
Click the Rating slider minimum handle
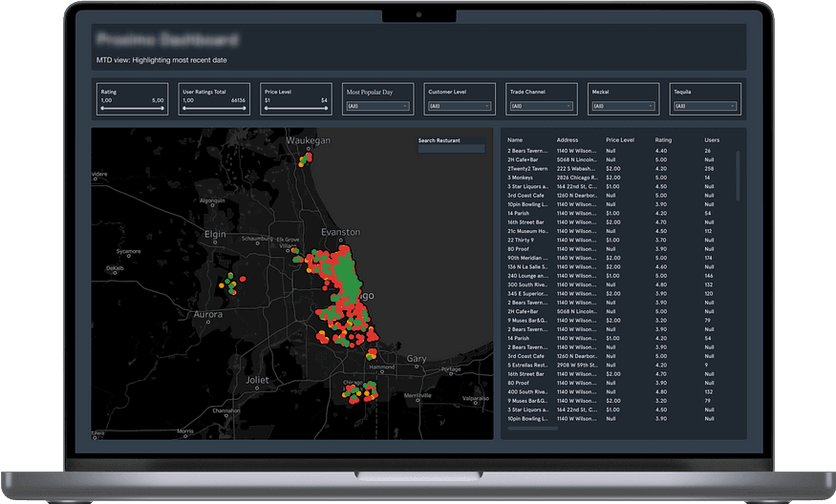click(x=102, y=108)
